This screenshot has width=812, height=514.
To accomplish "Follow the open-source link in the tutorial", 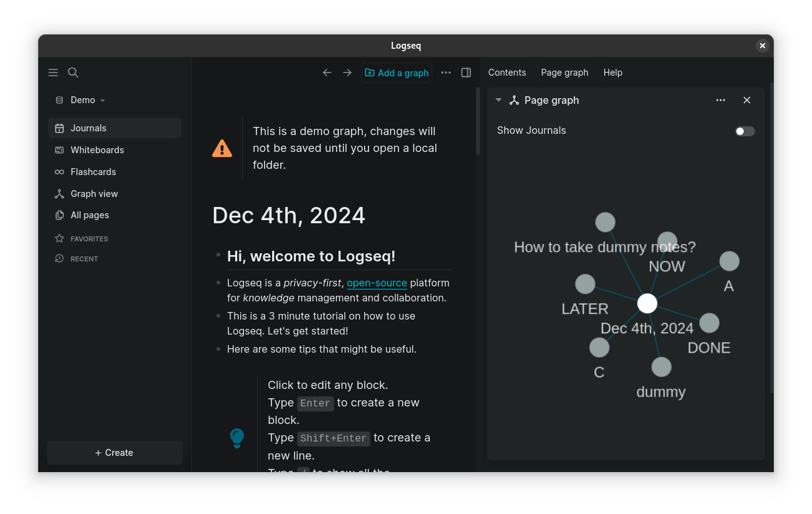I will pyautogui.click(x=377, y=283).
